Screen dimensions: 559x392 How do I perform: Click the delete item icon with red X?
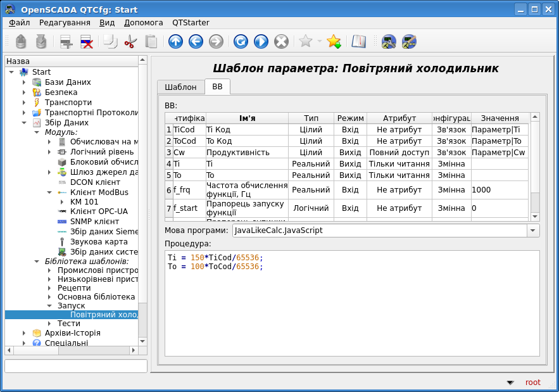(87, 42)
